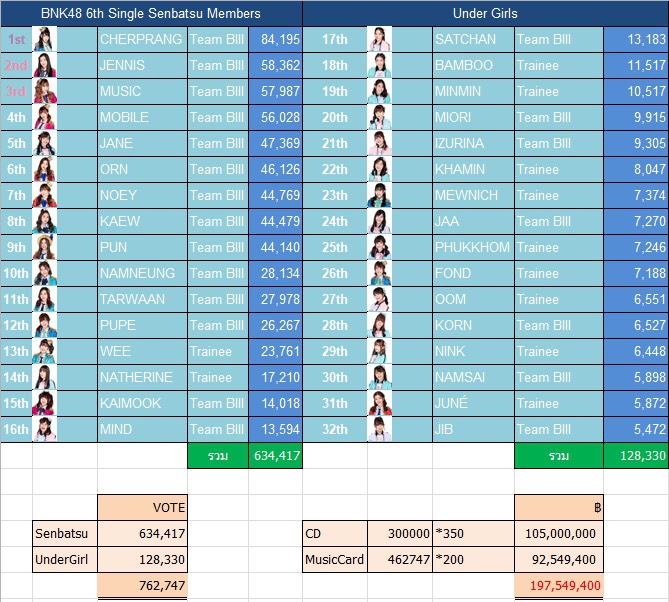
Task: Select the MIND name cell
Action: tap(142, 430)
